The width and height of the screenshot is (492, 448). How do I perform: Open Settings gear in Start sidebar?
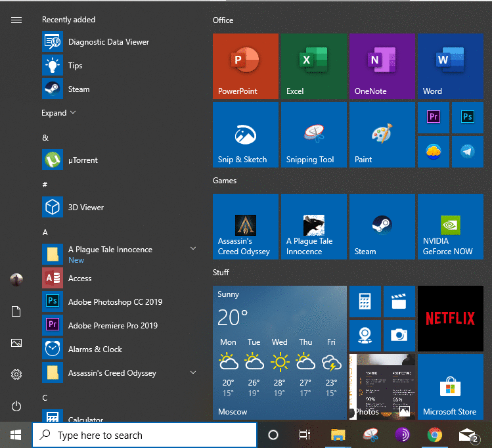pos(16,374)
